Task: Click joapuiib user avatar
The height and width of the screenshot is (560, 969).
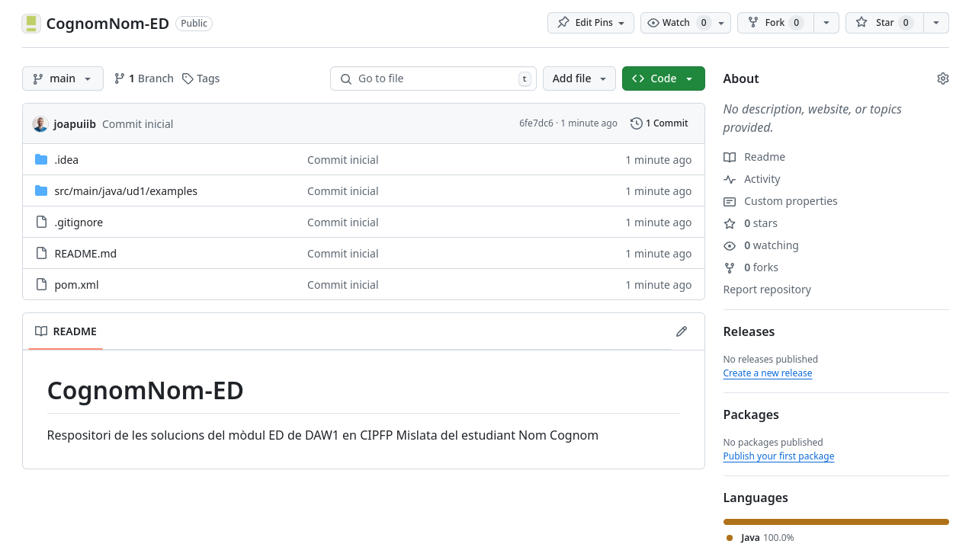Action: 40,123
